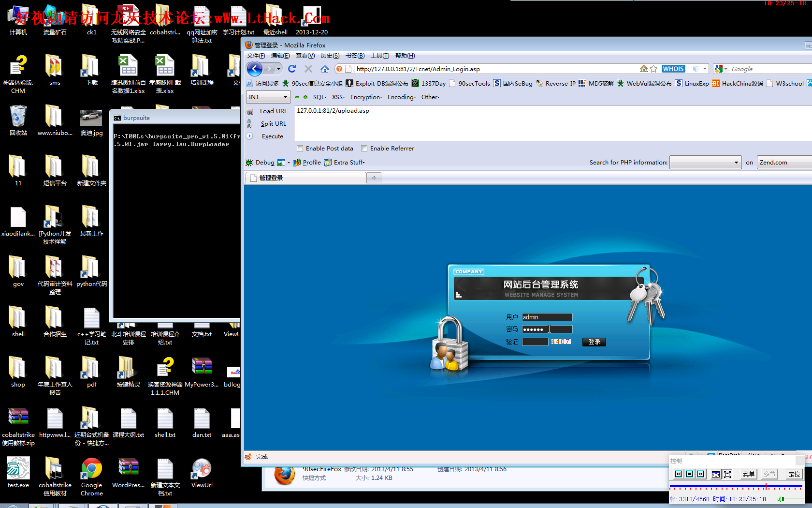Viewport: 812px width, 508px height.
Task: Click the 菜单 button in control panel
Action: pos(748,474)
